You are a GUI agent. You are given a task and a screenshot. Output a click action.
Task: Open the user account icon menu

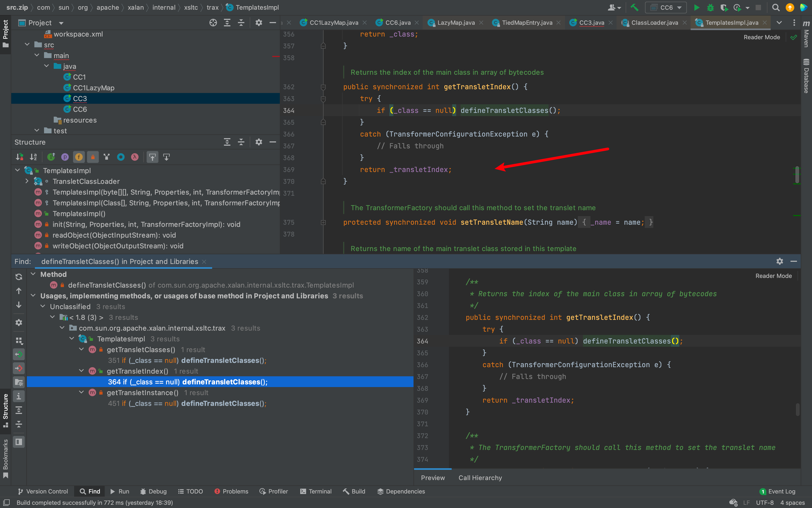point(614,8)
